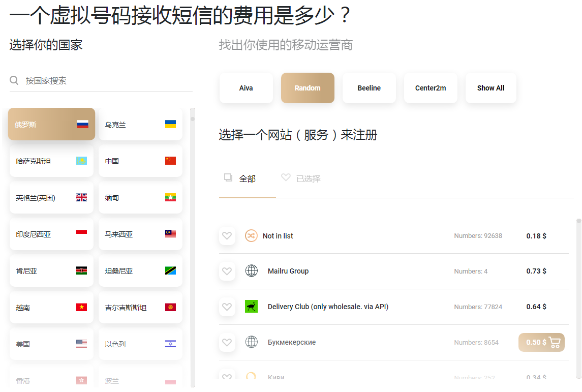This screenshot has height=392, width=582.
Task: Switch to the 全部 tab
Action: click(247, 179)
